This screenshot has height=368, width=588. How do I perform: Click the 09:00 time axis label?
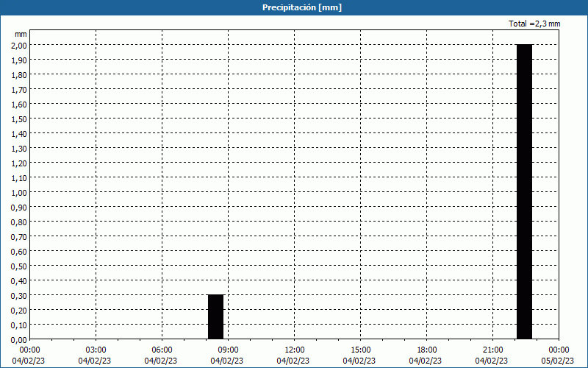click(x=228, y=350)
